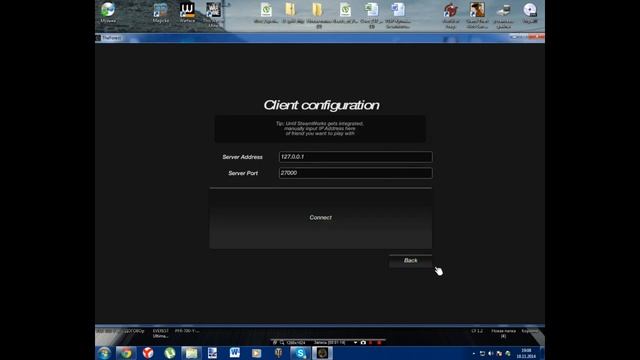640x360 pixels.
Task: Click the Client configuration heading
Action: point(321,105)
